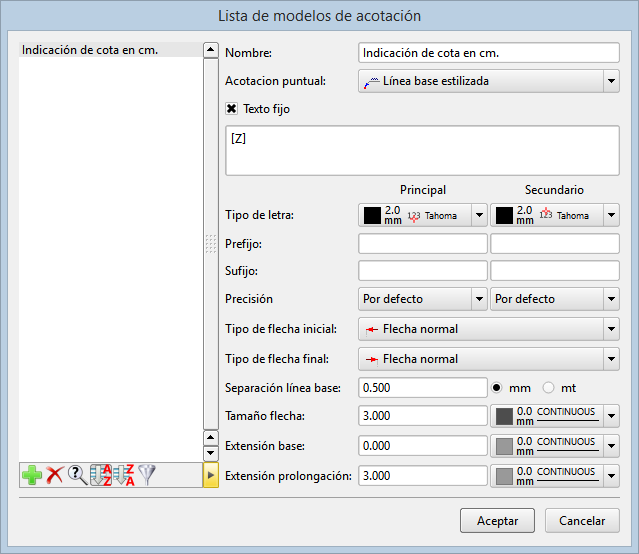639x554 pixels.
Task: Select 'Indicación de cota en cm.' list entry
Action: pyautogui.click(x=110, y=50)
